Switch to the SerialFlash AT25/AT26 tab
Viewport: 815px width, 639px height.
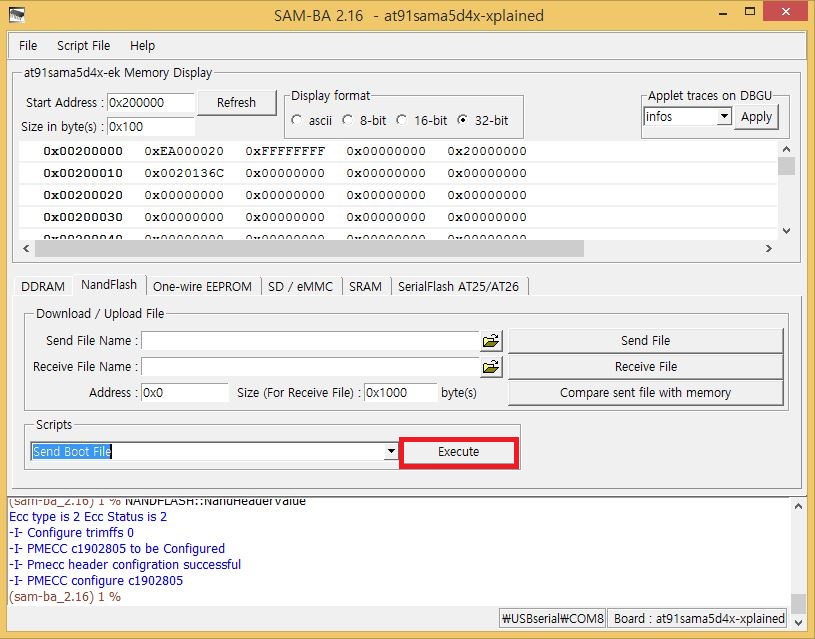[458, 286]
